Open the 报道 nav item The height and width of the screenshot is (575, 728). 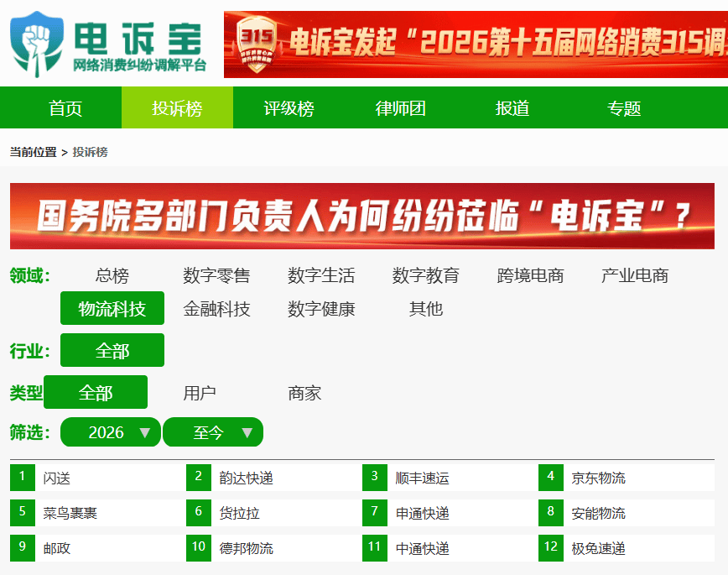click(512, 107)
